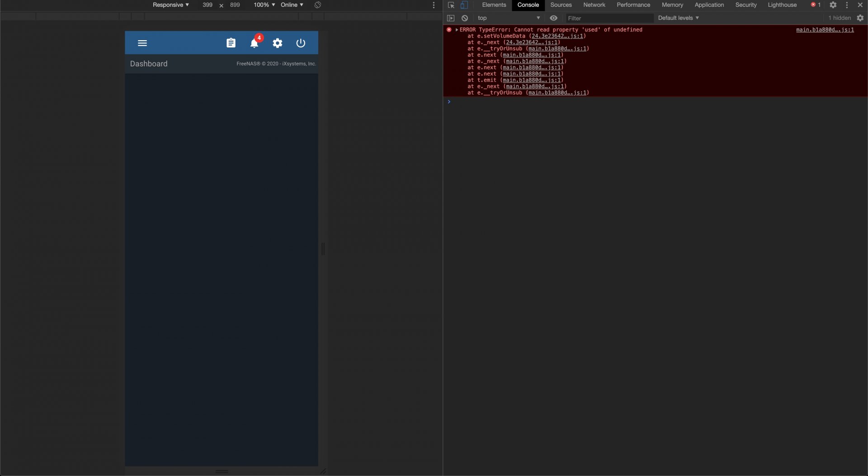Open console settings gear beside hidden count

point(860,18)
